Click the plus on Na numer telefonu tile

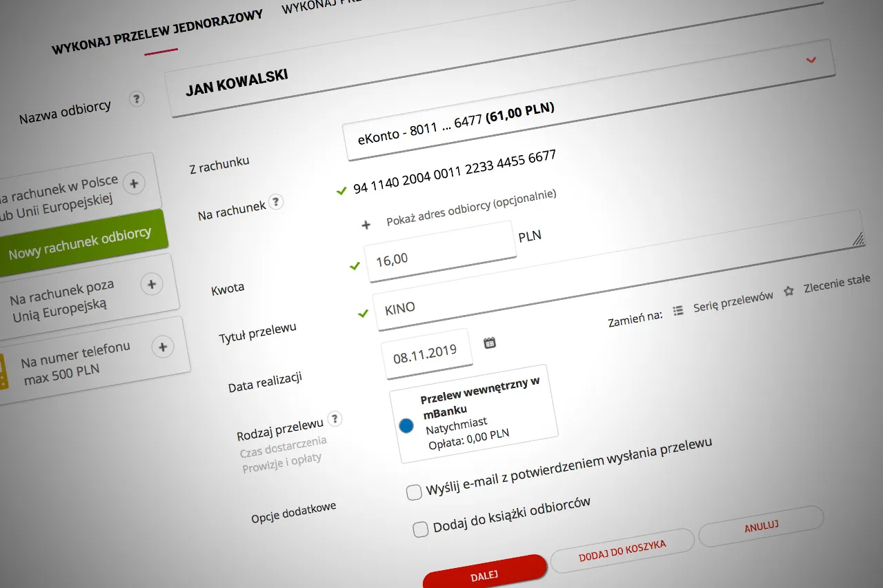[x=163, y=347]
